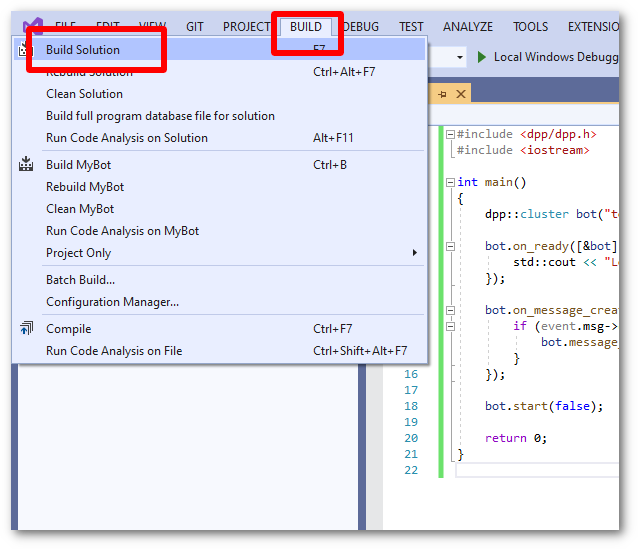Screen dimensions: 638x549
Task: Collapse the bot.on_ready lambda block
Action: coord(450,246)
